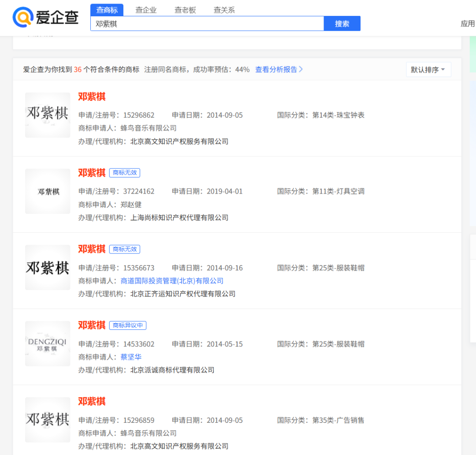
Task: Open the 应用 menu at top right
Action: 468,24
